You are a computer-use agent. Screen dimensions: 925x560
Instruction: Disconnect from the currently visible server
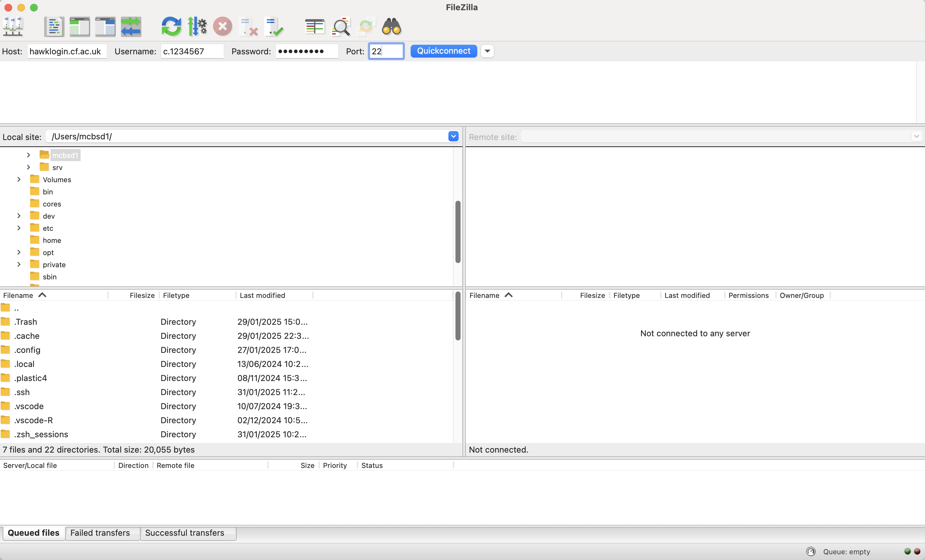pos(248,27)
